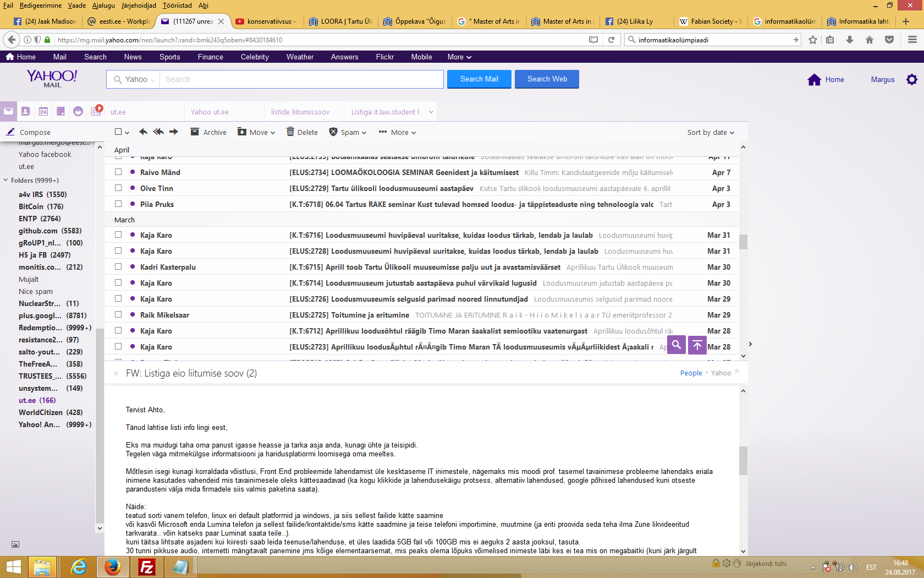The image size is (924, 578).
Task: Select checkbox for the K.T:6716 message
Action: pos(118,235)
